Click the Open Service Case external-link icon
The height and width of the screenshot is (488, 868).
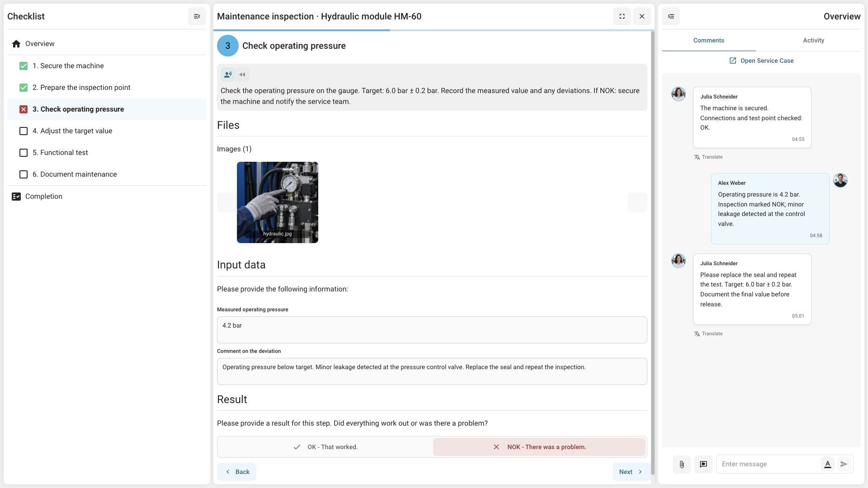click(733, 61)
